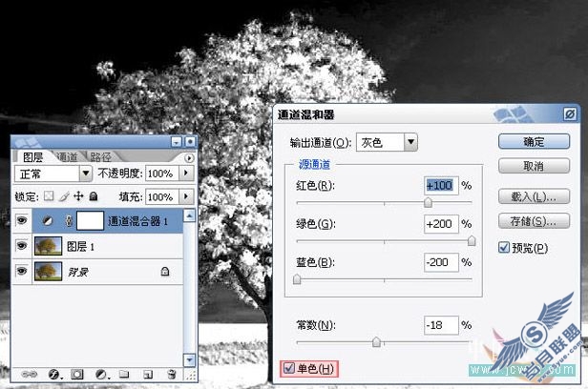Click the green channel slider handle
588x389 pixels.
472,240
